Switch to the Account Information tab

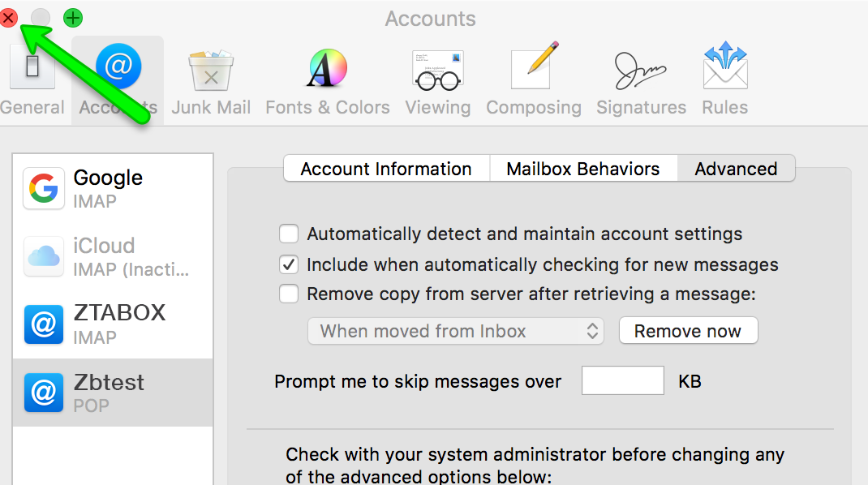pyautogui.click(x=386, y=169)
